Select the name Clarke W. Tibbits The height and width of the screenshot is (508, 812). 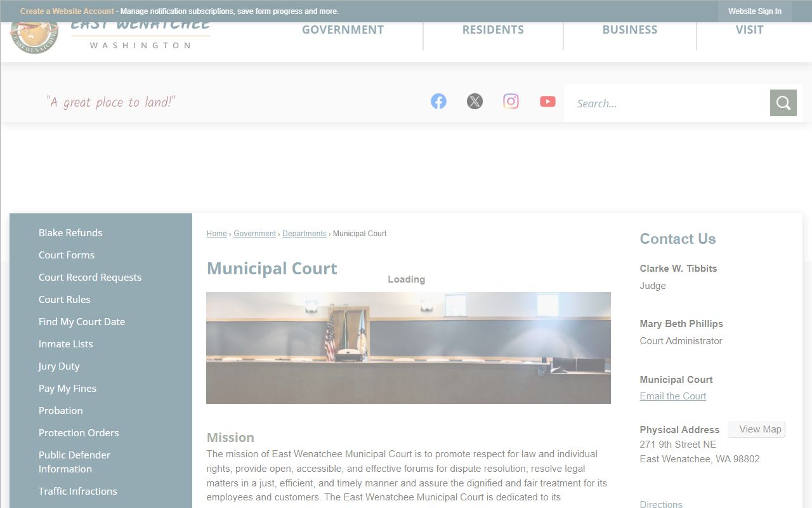pyautogui.click(x=678, y=269)
